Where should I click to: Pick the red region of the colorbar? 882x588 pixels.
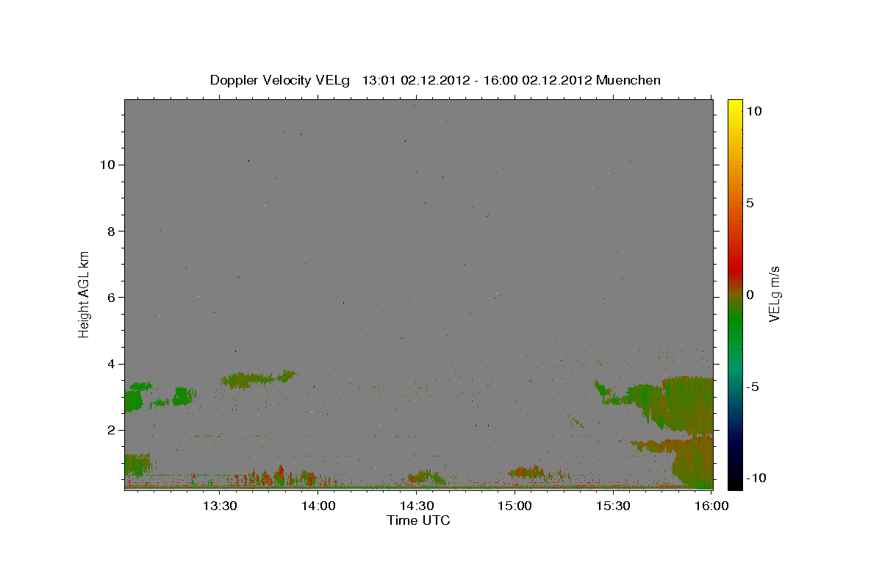click(735, 270)
